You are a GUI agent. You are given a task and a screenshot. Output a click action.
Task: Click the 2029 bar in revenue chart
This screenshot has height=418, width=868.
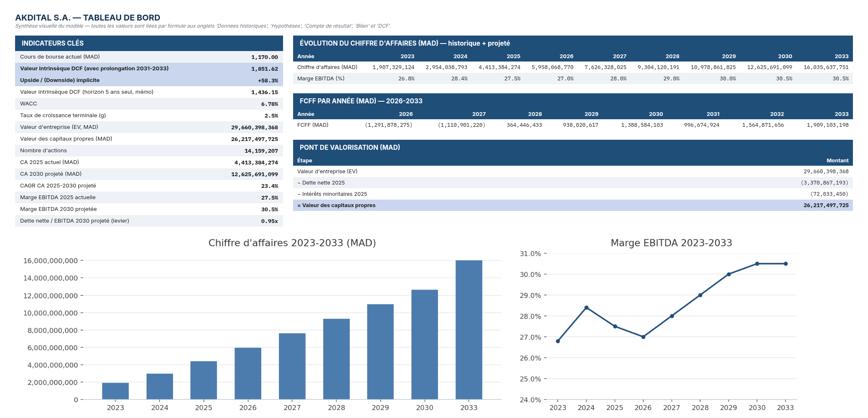(380, 352)
